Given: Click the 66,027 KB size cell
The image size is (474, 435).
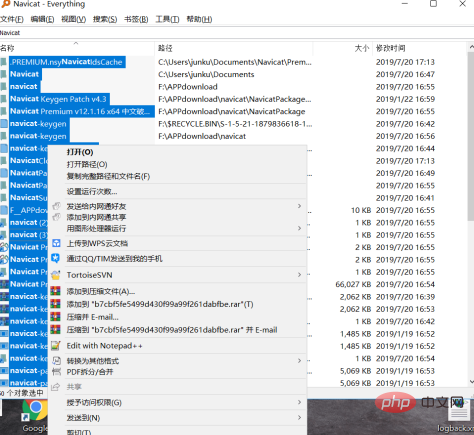Looking at the screenshot, I should (x=353, y=284).
